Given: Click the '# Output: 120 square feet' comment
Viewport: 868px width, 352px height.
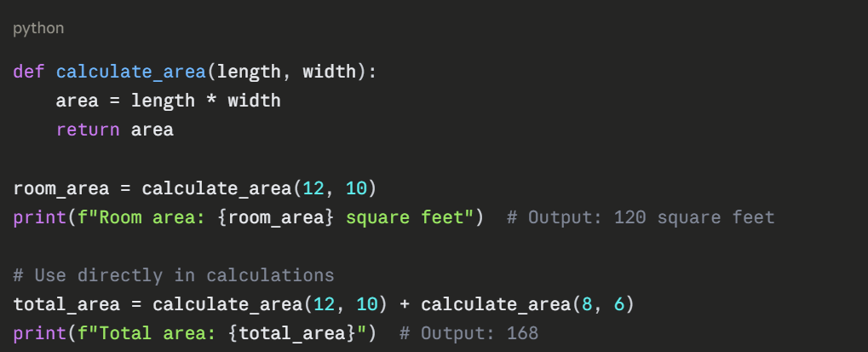Looking at the screenshot, I should [x=641, y=217].
